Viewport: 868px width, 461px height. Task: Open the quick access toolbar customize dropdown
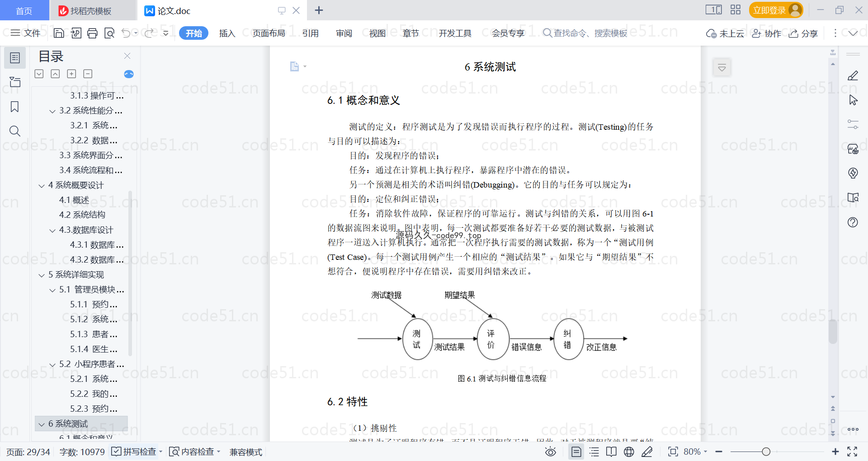pyautogui.click(x=165, y=33)
